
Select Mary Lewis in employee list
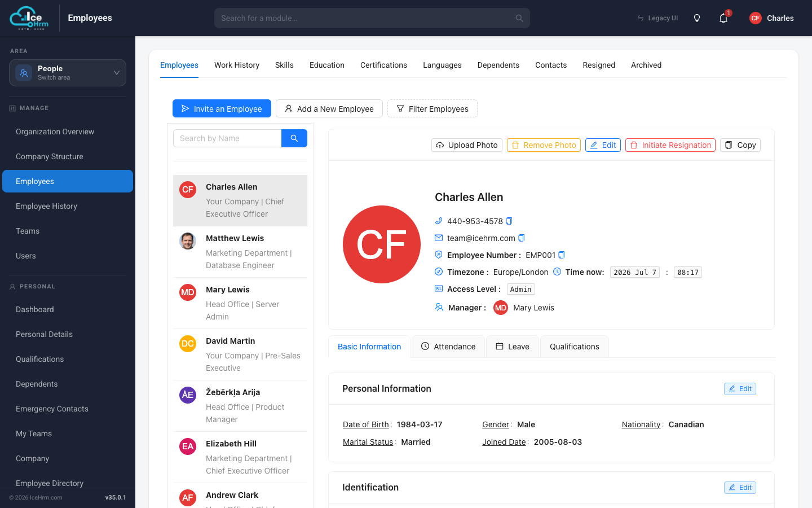(x=240, y=303)
